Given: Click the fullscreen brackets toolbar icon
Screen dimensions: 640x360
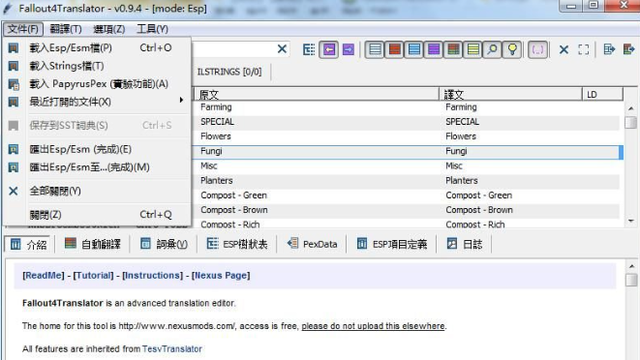Looking at the screenshot, I should click(584, 50).
